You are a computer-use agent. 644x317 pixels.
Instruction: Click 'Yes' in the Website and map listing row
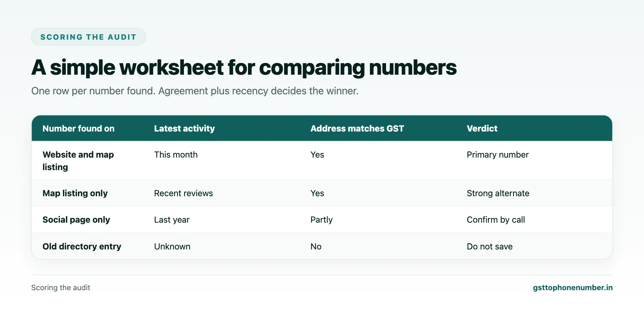coord(317,155)
